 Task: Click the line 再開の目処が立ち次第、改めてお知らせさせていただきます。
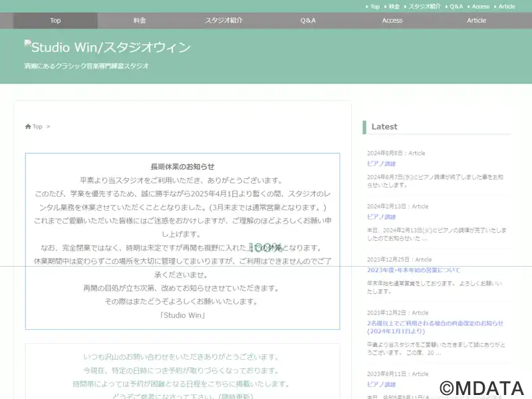(x=182, y=288)
